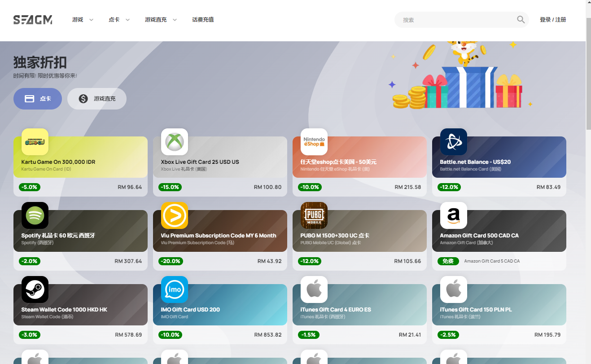Screen dimensions: 591x364
Task: Open Amazon Gift Card 500 CAD CA
Action: click(499, 240)
